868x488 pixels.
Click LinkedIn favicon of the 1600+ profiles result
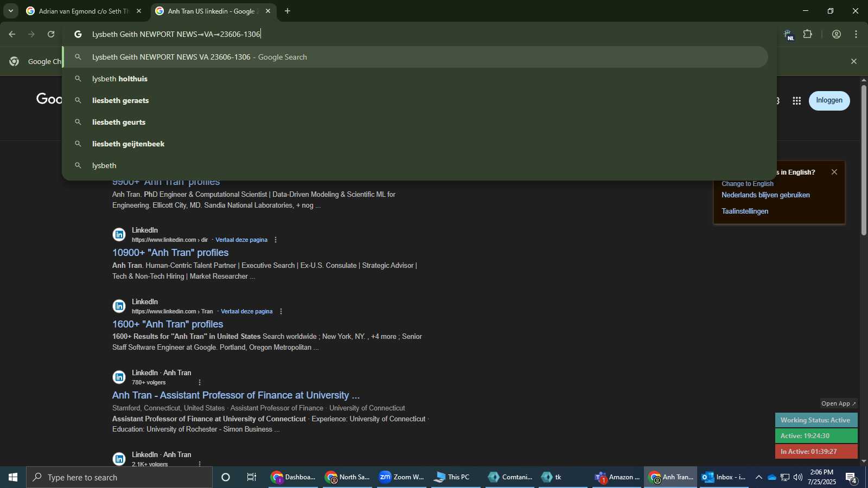point(119,306)
